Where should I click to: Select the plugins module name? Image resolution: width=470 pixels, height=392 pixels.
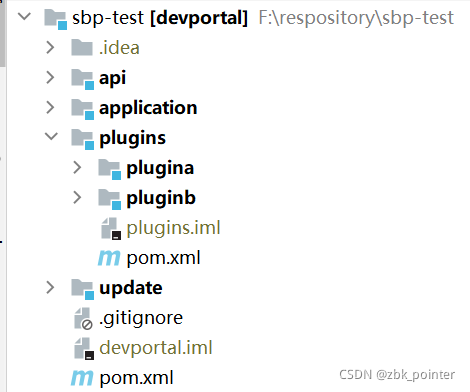click(x=132, y=139)
